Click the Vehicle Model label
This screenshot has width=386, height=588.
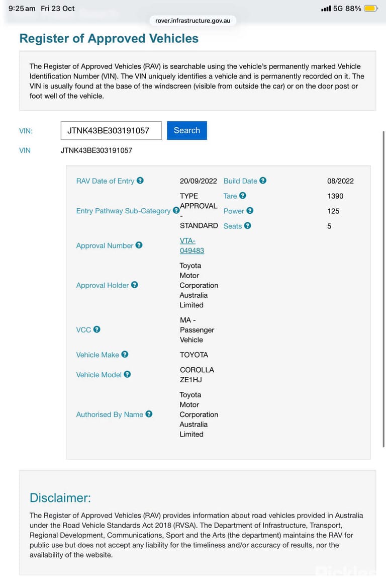(x=99, y=375)
